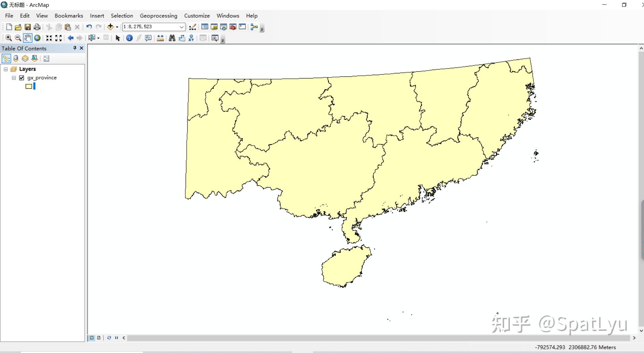Open the File menu
The image size is (644, 353).
click(x=9, y=16)
